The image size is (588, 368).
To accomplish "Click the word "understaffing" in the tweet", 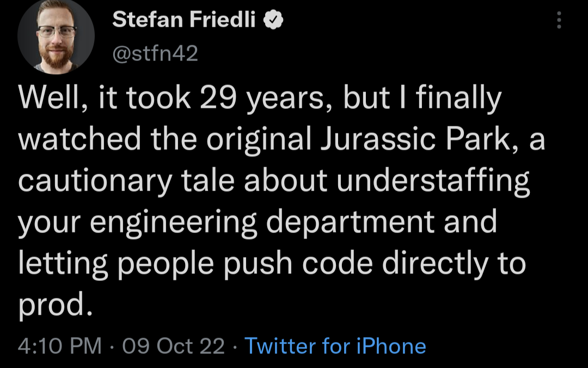I will (x=433, y=181).
